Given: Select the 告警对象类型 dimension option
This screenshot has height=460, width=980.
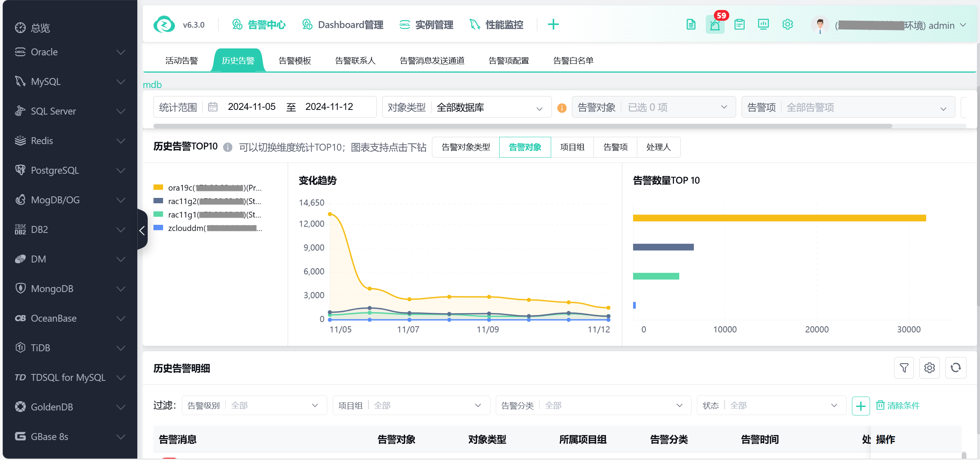Looking at the screenshot, I should coord(465,147).
